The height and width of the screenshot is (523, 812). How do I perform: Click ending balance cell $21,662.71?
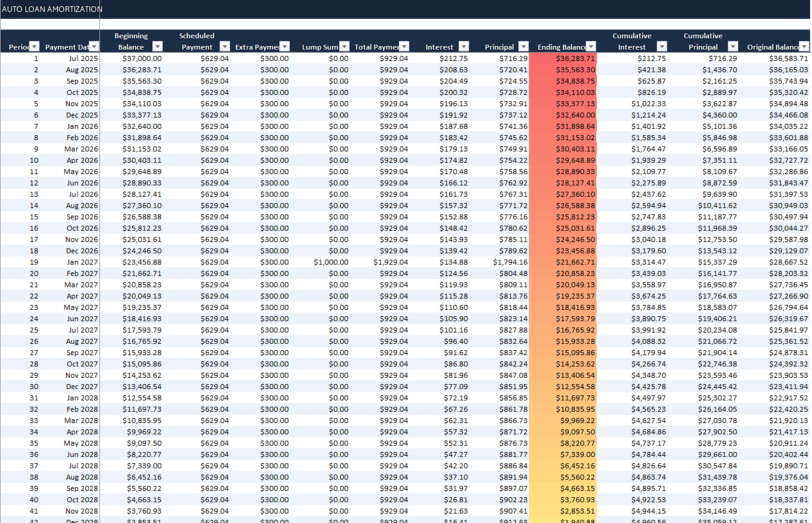tap(563, 262)
